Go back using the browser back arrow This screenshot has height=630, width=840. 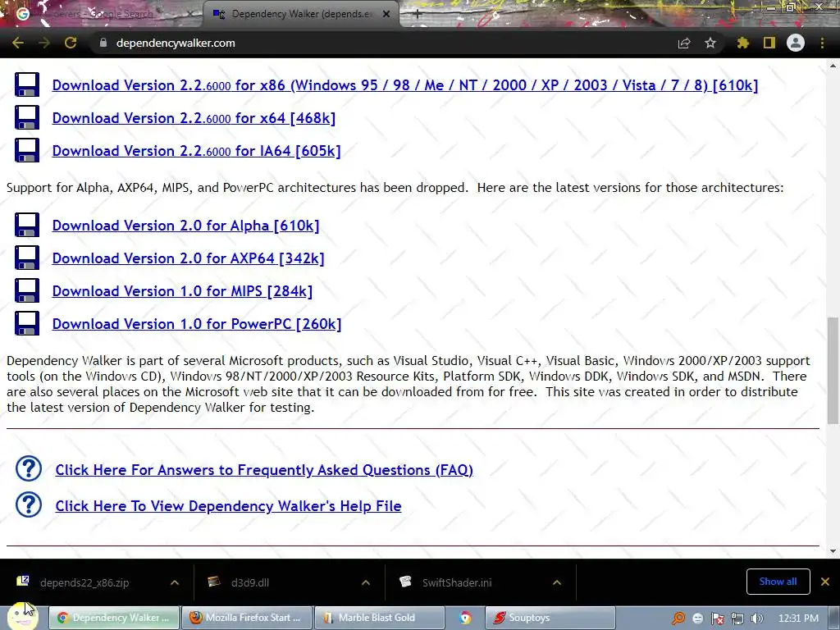point(18,43)
